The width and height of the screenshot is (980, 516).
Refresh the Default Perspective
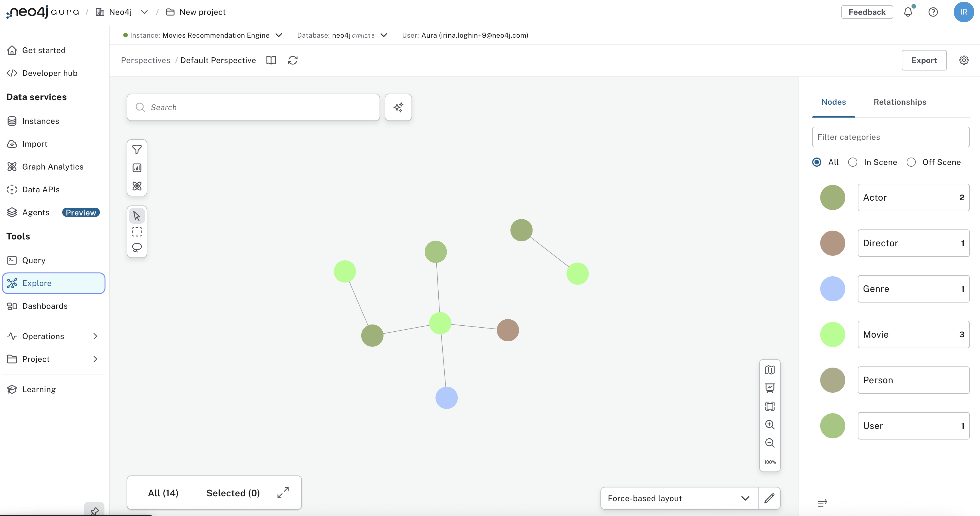click(293, 60)
